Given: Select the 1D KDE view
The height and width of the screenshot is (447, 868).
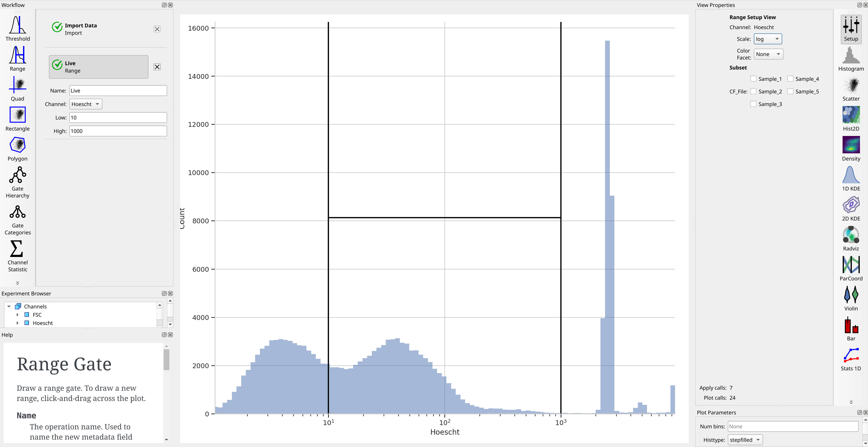Looking at the screenshot, I should [x=851, y=179].
